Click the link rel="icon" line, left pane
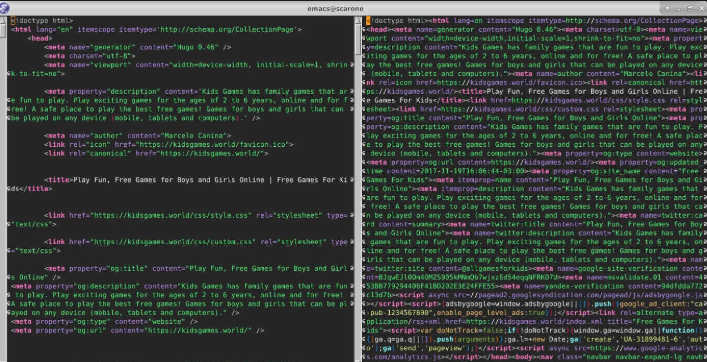Image resolution: width=707 pixels, height=362 pixels. 169,145
